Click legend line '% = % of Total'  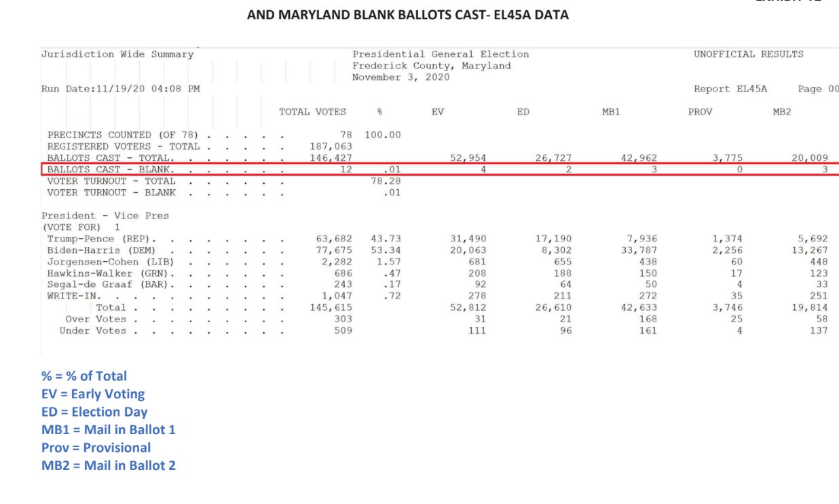pyautogui.click(x=84, y=376)
